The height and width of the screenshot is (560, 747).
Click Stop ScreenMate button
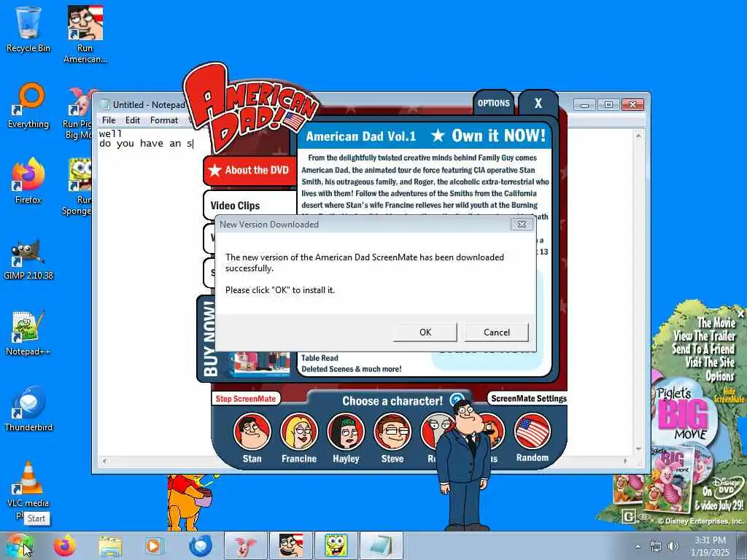pos(245,399)
